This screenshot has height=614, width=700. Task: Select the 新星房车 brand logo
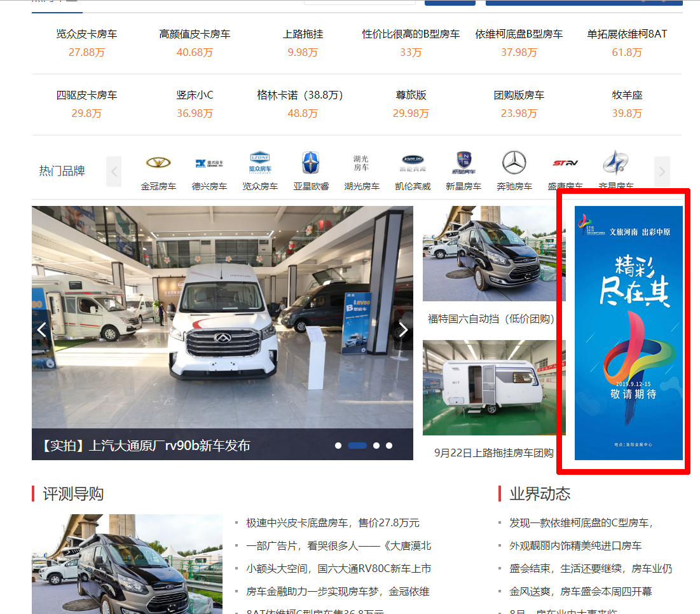coord(463,163)
